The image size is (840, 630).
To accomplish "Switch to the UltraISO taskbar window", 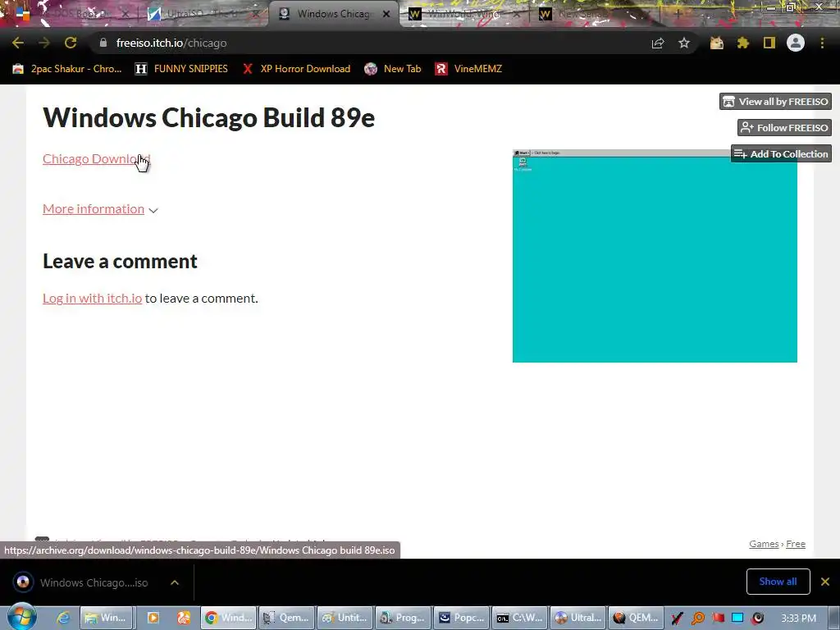I will click(578, 618).
